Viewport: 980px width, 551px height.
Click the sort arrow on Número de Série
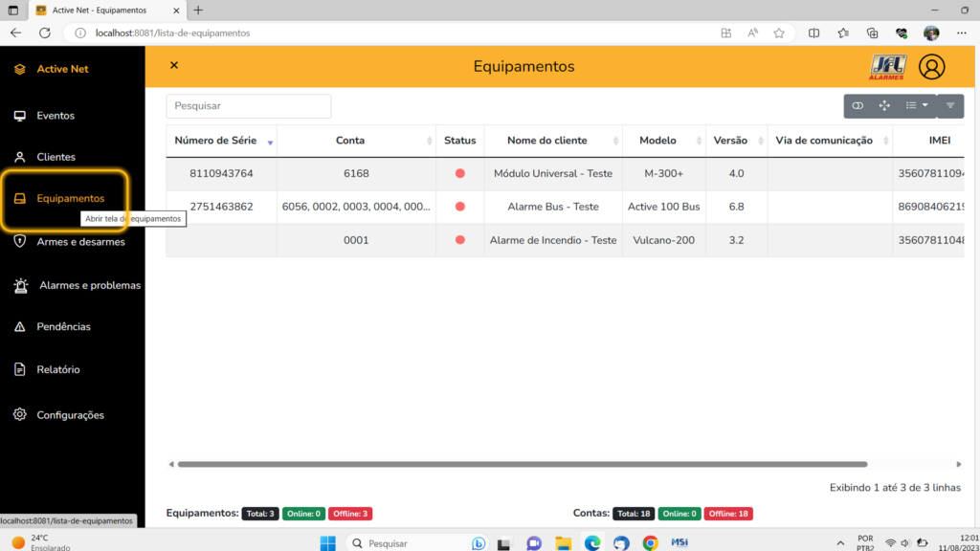271,141
